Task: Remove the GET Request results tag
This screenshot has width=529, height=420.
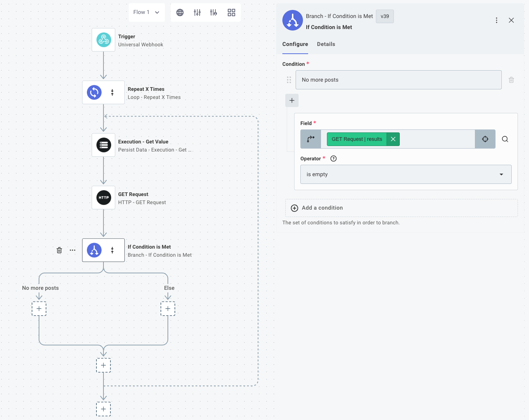Action: [393, 139]
